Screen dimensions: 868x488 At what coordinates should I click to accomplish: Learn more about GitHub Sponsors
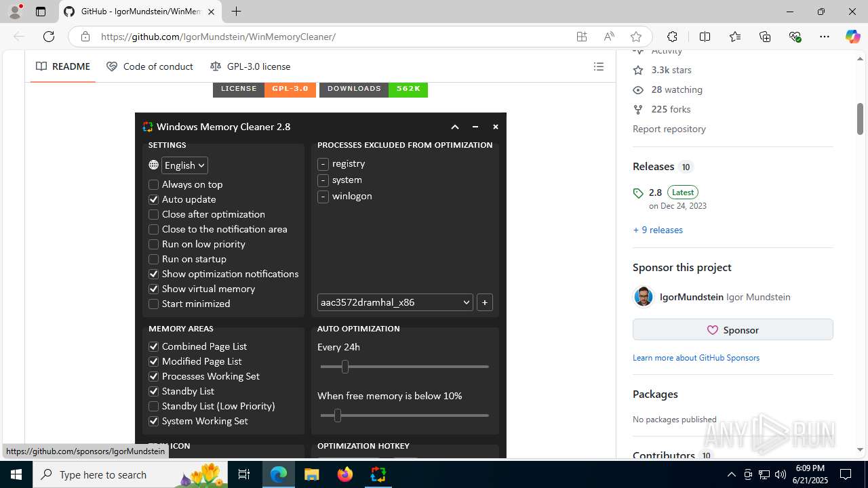[696, 357]
